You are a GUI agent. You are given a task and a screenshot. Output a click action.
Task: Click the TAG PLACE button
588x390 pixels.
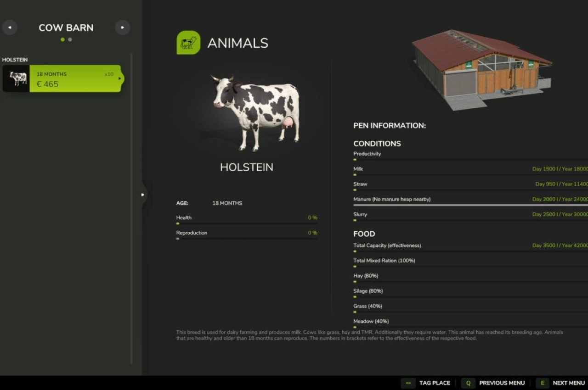click(x=434, y=383)
